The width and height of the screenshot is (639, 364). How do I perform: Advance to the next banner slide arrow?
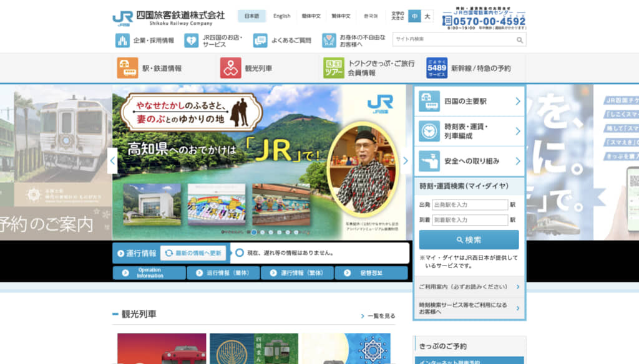click(406, 161)
